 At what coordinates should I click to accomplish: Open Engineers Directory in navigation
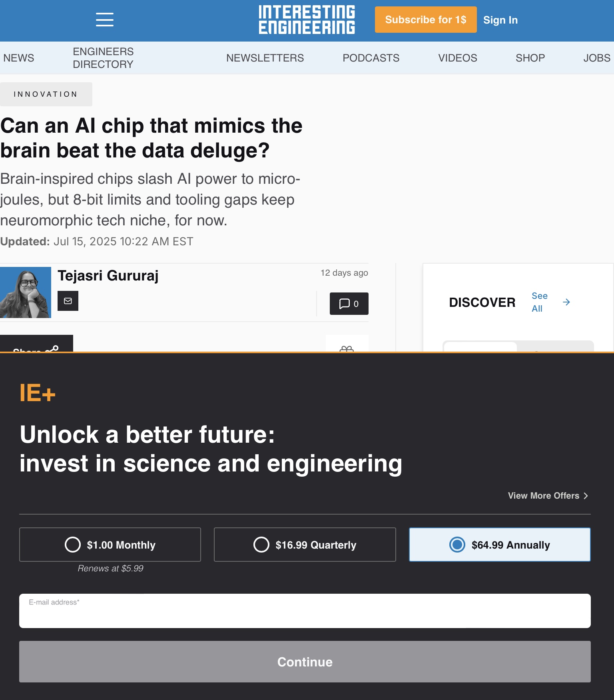click(x=103, y=58)
